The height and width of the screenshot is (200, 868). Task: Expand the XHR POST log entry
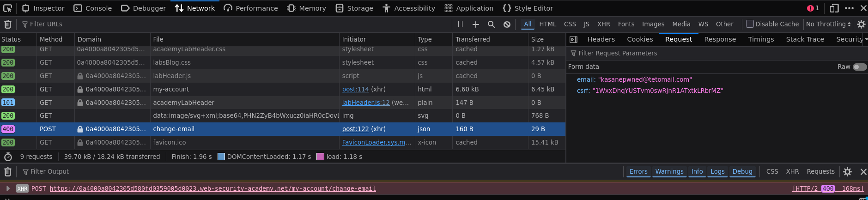[x=8, y=188]
